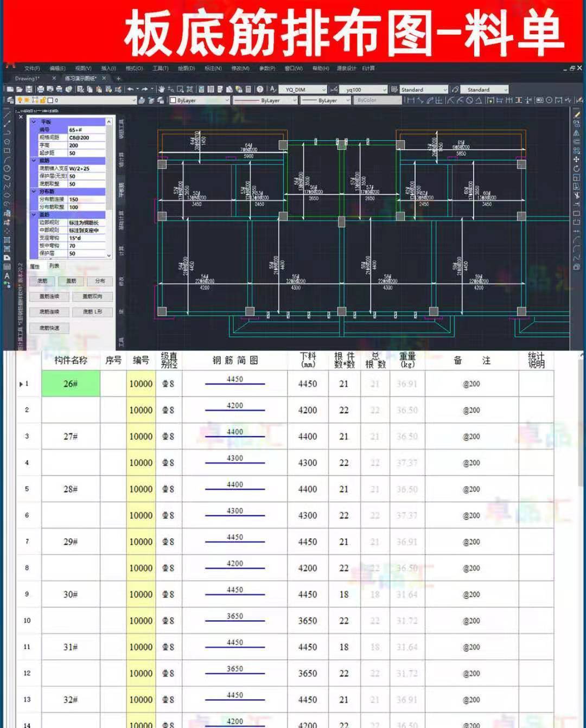The width and height of the screenshot is (586, 728).
Task: Select the Text 'A' tool
Action: point(7,276)
